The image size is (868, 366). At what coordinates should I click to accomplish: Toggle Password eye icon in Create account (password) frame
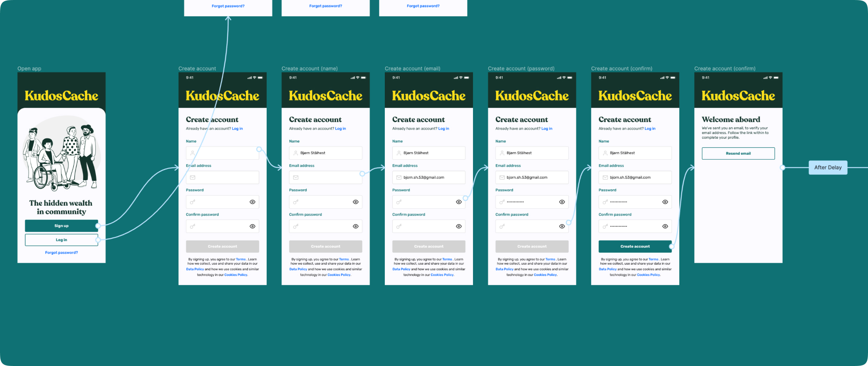(x=562, y=202)
